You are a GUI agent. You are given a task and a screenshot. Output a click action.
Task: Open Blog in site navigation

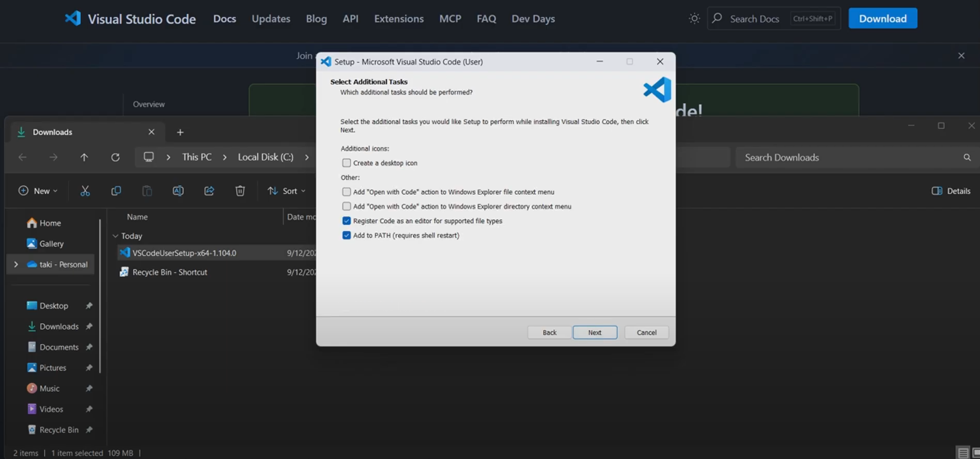point(316,19)
